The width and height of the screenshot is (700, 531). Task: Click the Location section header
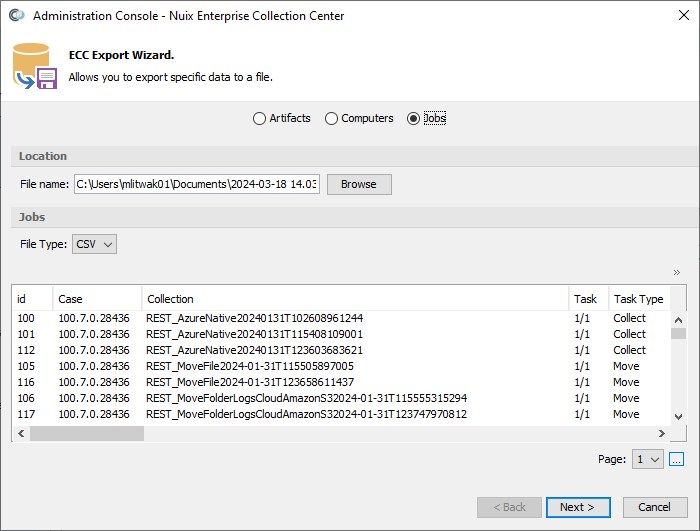[43, 156]
